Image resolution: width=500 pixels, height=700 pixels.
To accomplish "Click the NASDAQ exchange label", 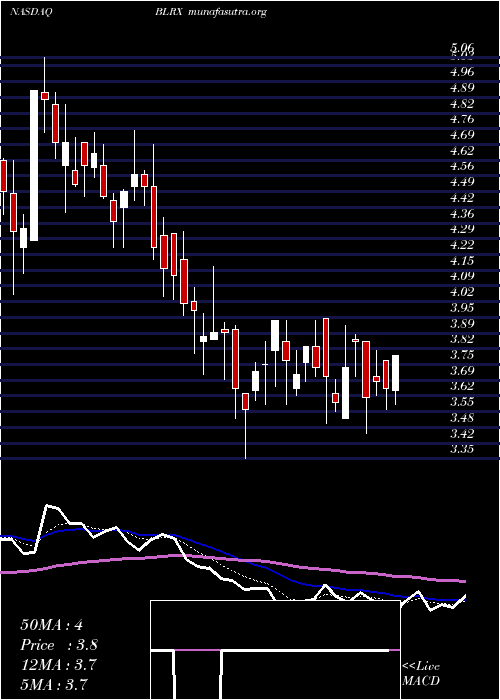I will tap(31, 12).
